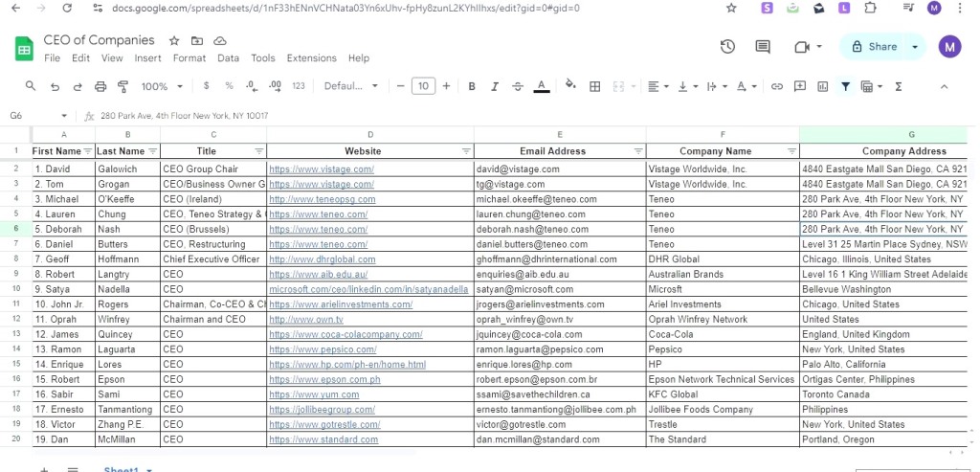980x472 pixels.
Task: Open the Extensions menu
Action: (x=311, y=58)
